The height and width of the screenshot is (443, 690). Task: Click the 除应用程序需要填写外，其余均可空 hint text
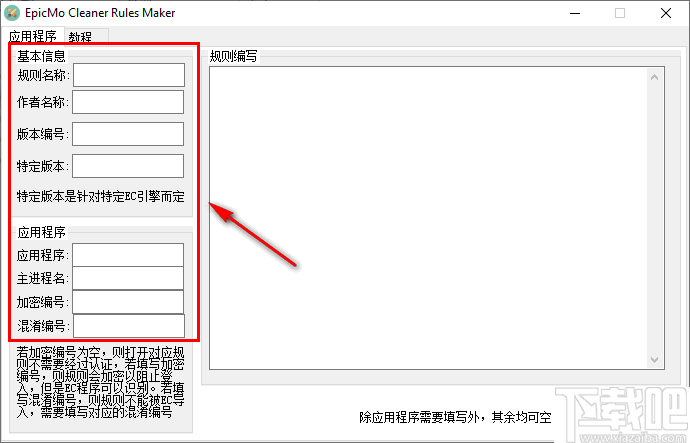(455, 417)
